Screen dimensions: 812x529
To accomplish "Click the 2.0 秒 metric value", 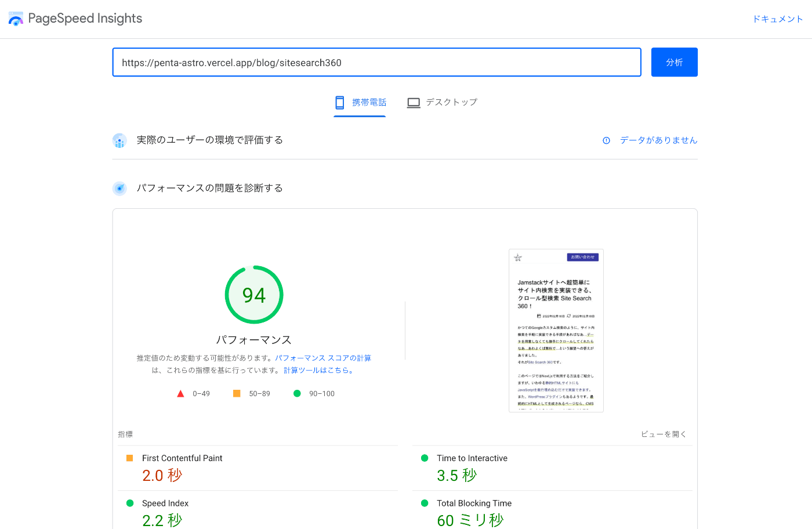I will pos(162,476).
